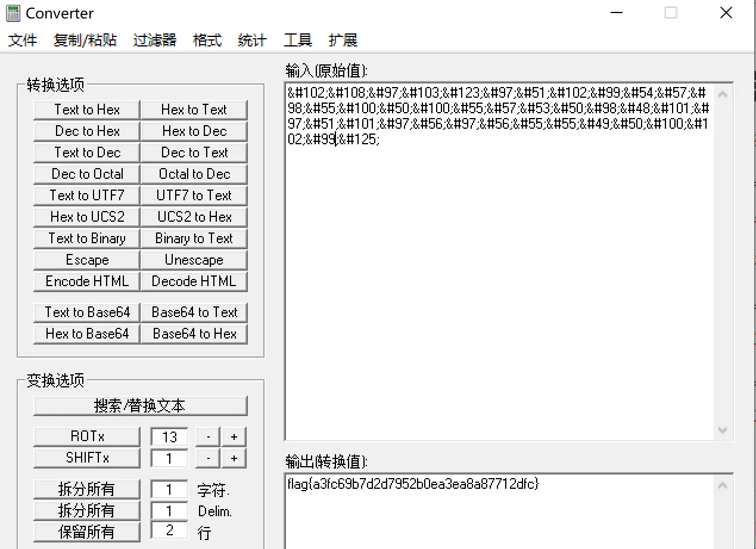Click the Converter calculator icon in title bar

point(12,13)
